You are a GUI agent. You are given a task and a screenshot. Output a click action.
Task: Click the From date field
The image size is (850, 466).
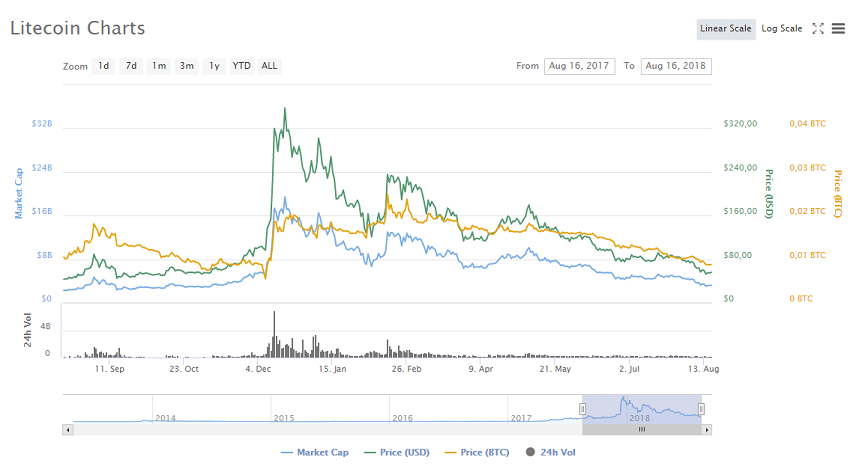pyautogui.click(x=579, y=66)
